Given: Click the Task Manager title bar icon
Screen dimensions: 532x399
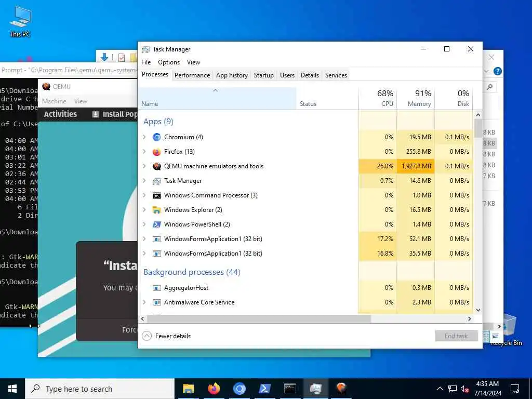Looking at the screenshot, I should pos(146,49).
